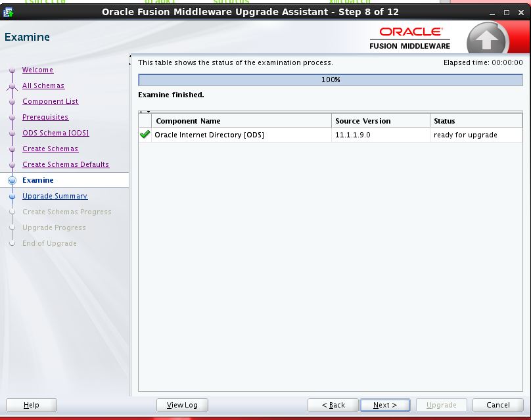Open the All Schemas step
Image resolution: width=531 pixels, height=420 pixels.
pyautogui.click(x=43, y=85)
